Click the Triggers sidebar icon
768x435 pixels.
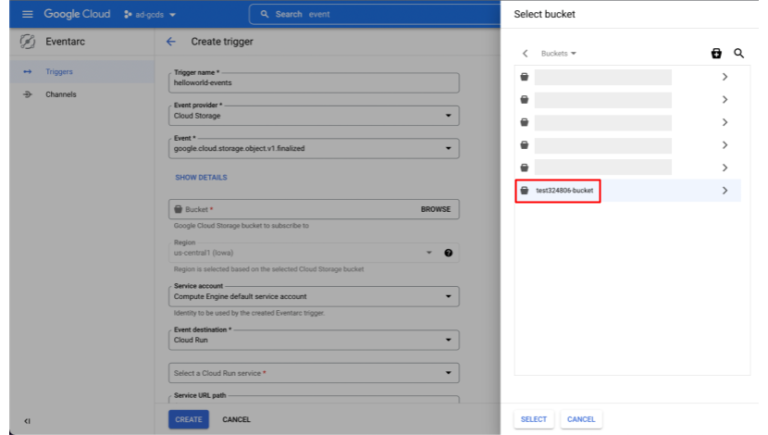pos(27,72)
